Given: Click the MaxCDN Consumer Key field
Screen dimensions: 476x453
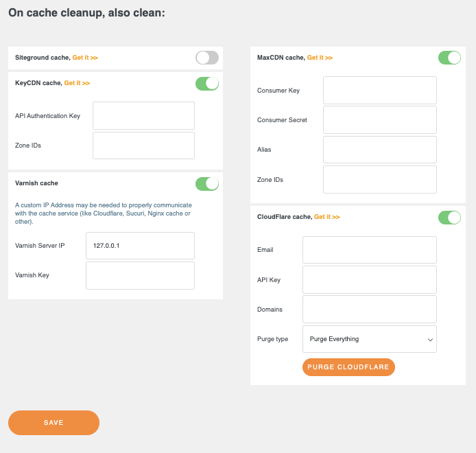Looking at the screenshot, I should point(380,90).
